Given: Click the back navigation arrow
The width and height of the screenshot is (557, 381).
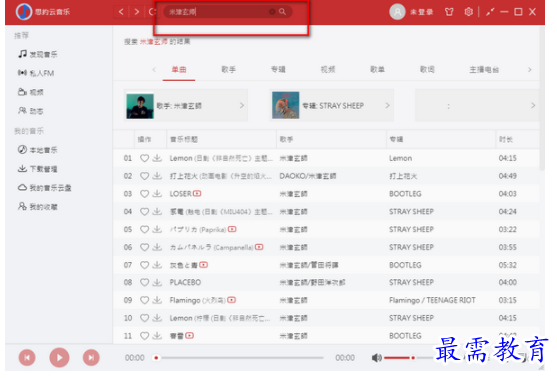Looking at the screenshot, I should point(121,12).
